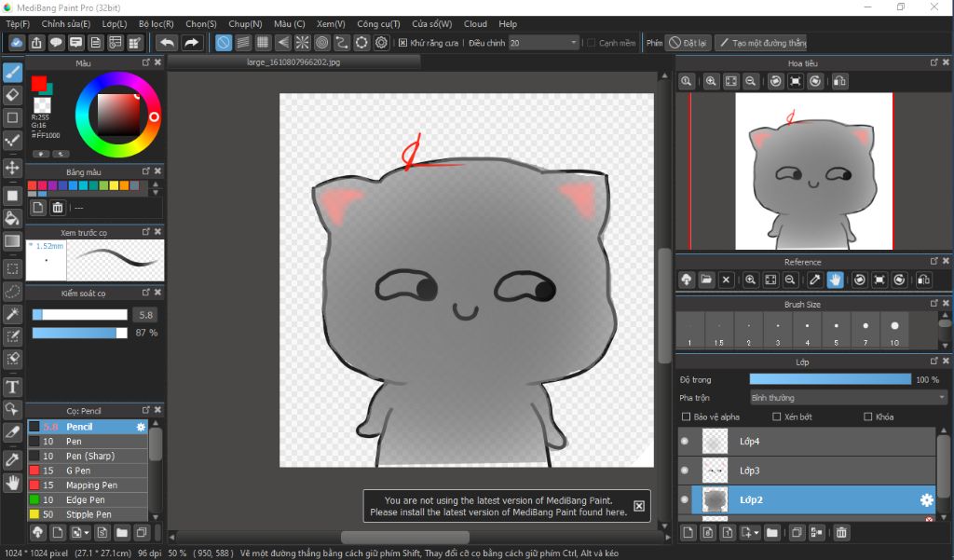Enable circle snap guide
The image size is (954, 560).
click(321, 43)
